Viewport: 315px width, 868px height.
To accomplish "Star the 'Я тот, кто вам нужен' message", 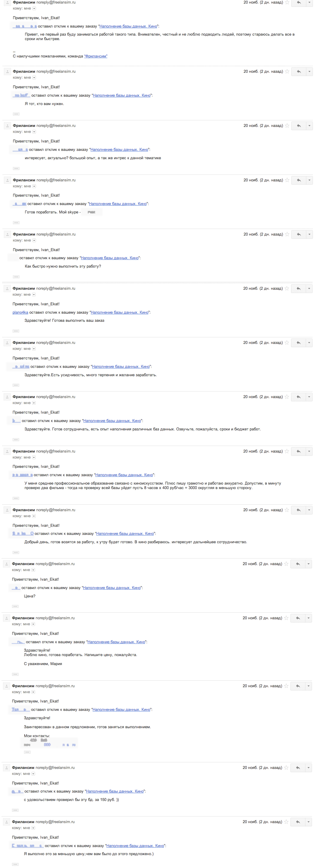I will click(287, 72).
